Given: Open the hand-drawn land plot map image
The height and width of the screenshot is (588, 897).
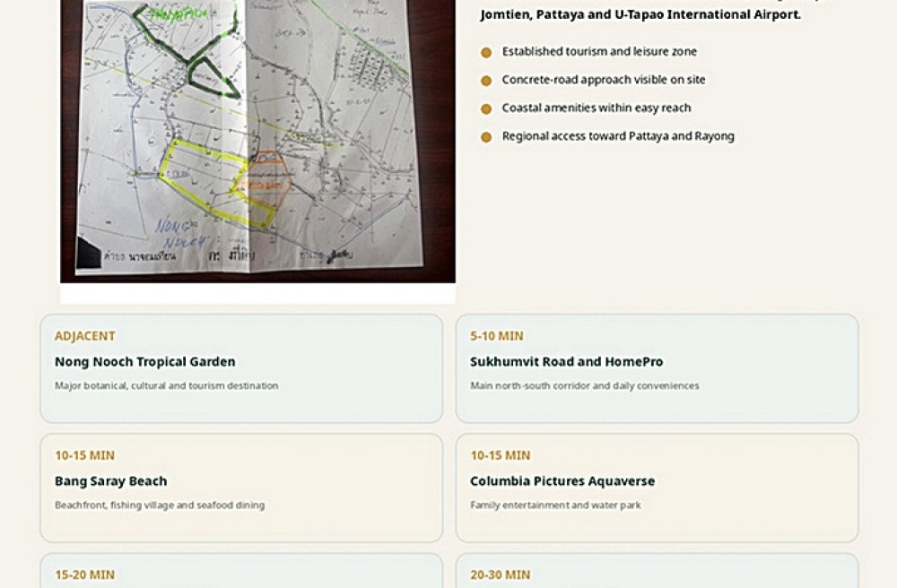Looking at the screenshot, I should tap(258, 141).
